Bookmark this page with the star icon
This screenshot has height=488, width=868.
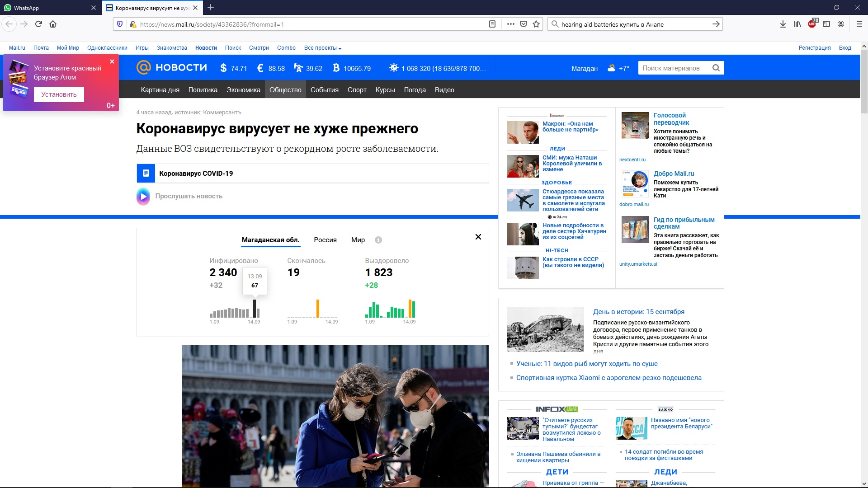[x=536, y=24]
